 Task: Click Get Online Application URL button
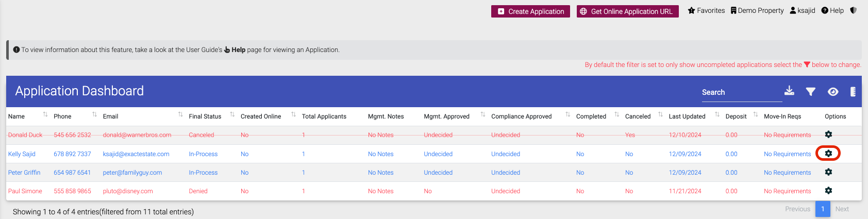(x=628, y=11)
